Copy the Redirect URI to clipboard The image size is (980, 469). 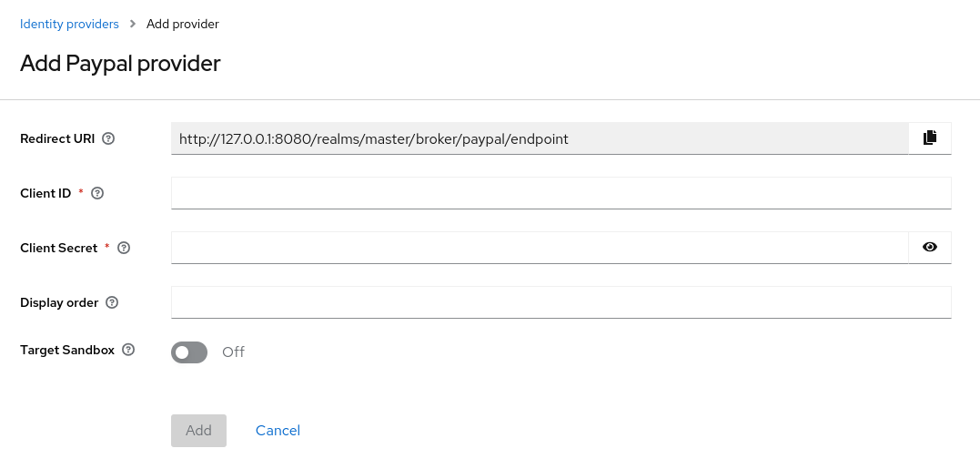pos(929,138)
